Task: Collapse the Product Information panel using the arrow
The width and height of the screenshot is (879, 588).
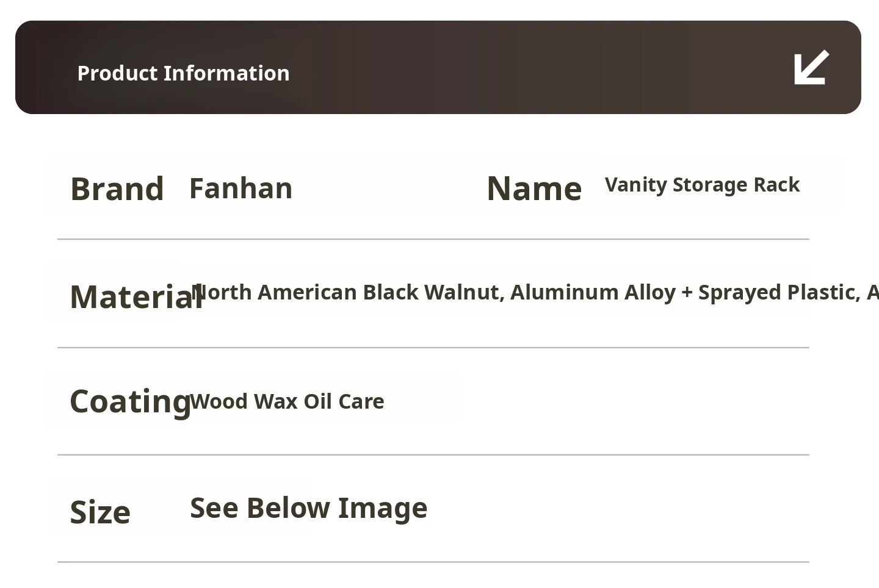Action: [811, 67]
